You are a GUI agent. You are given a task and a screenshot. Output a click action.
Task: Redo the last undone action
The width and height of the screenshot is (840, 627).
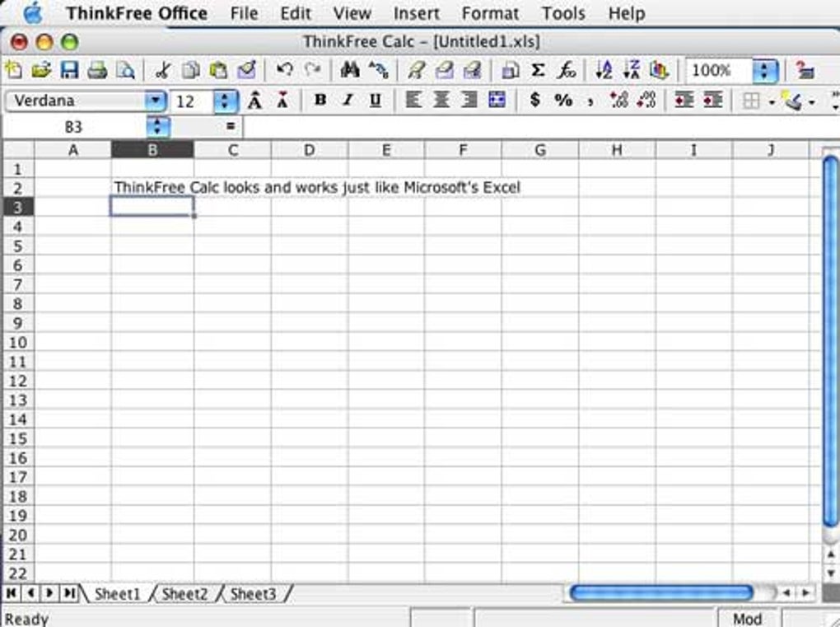312,70
